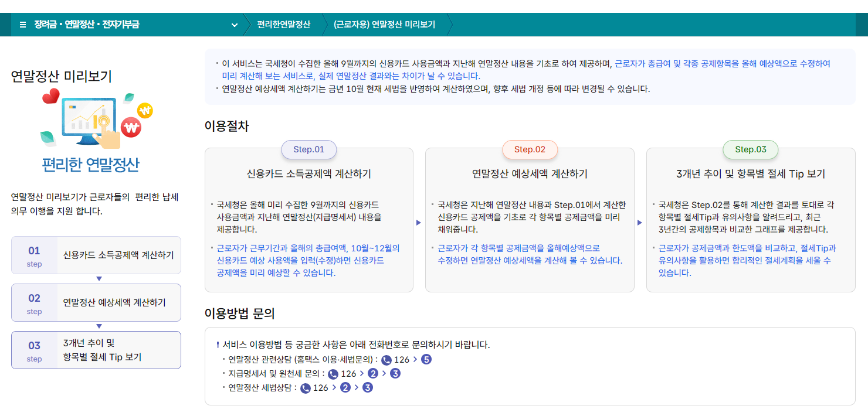Select step 01 신용카드 소득공제액 계산하기
The image size is (868, 416).
[x=96, y=254]
